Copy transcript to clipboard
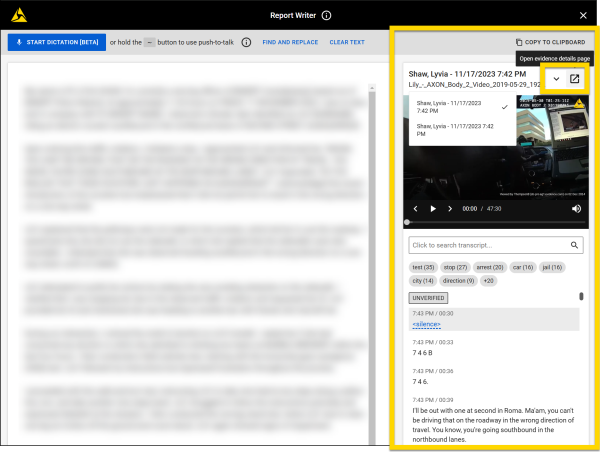 point(550,42)
